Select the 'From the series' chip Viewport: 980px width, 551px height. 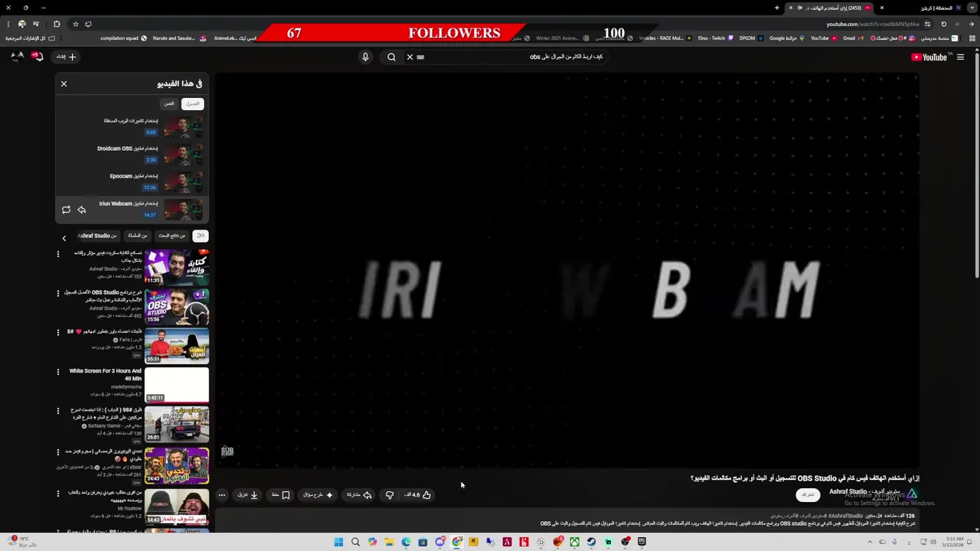point(137,236)
